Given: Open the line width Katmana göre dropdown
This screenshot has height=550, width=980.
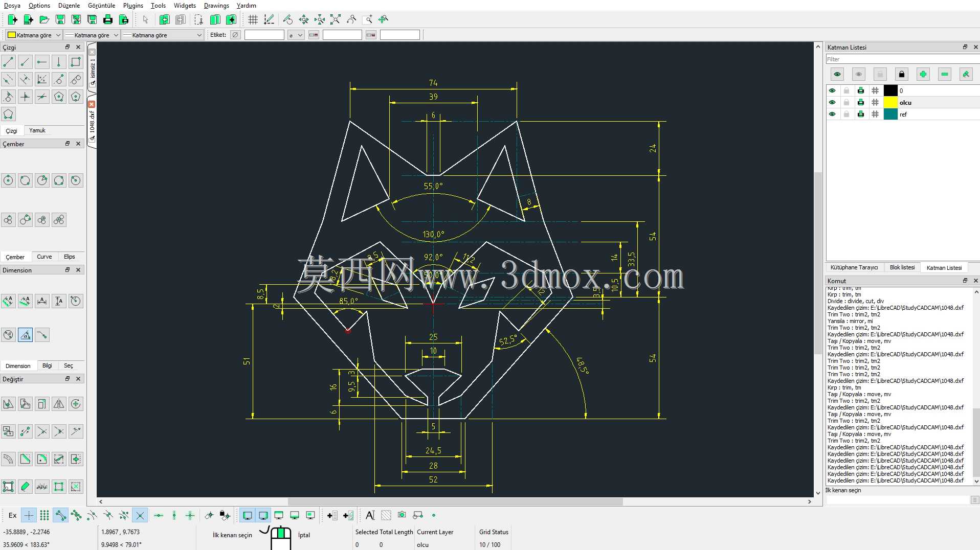Looking at the screenshot, I should click(92, 35).
